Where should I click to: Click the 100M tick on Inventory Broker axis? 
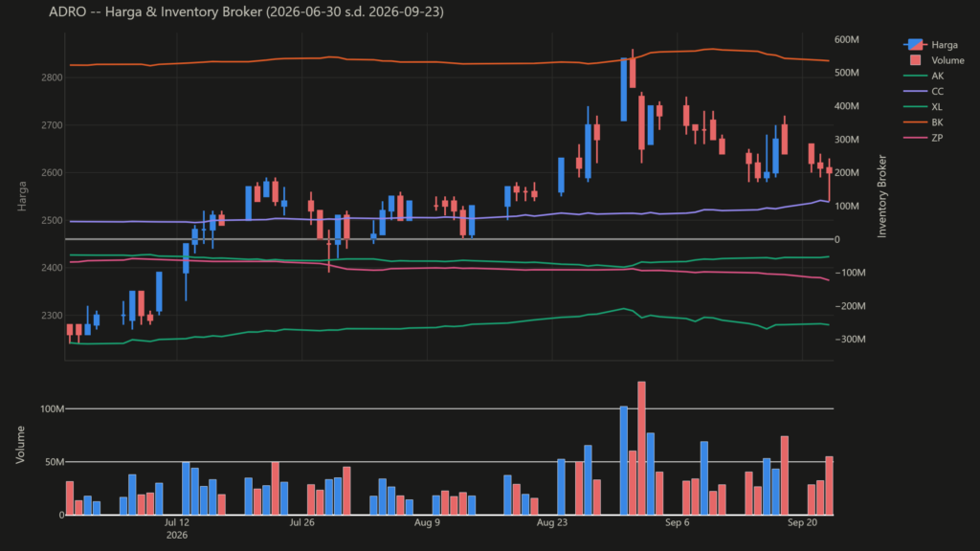click(x=847, y=207)
